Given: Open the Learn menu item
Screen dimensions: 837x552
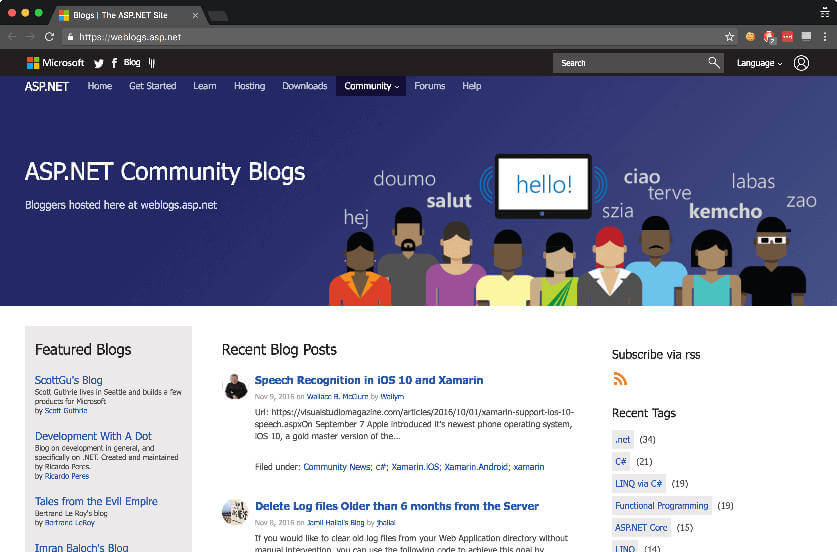Looking at the screenshot, I should 205,86.
